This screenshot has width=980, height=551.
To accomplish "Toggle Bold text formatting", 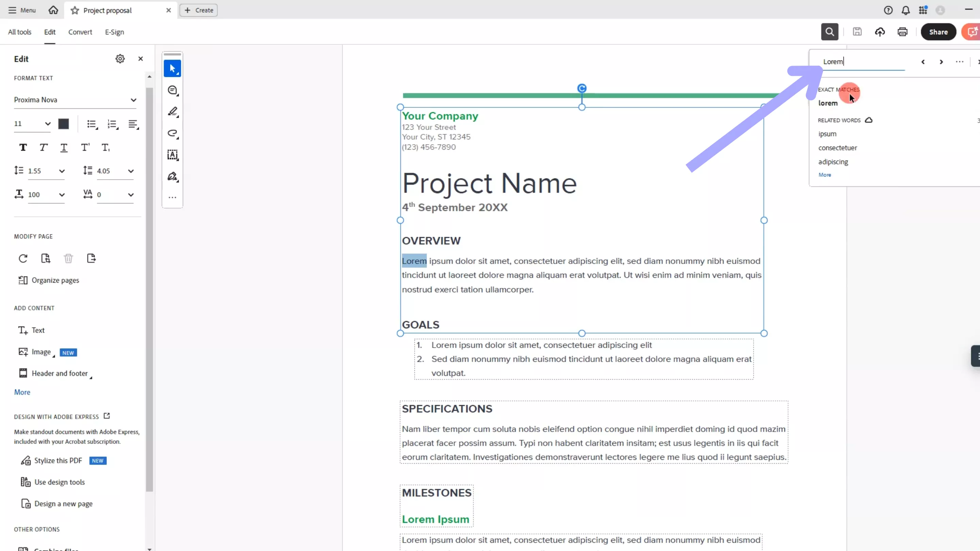I will click(x=23, y=148).
